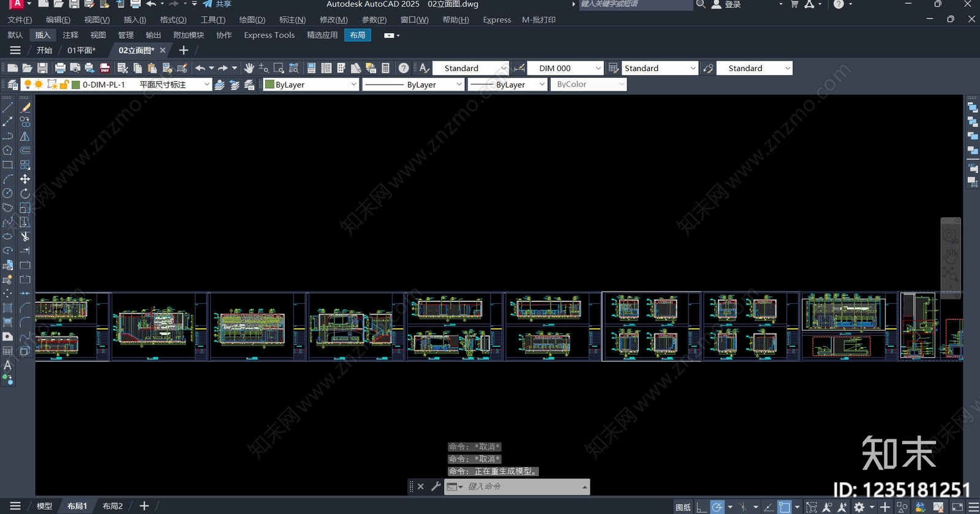This screenshot has height=514, width=980.
Task: Activate the Move tool
Action: click(x=25, y=179)
